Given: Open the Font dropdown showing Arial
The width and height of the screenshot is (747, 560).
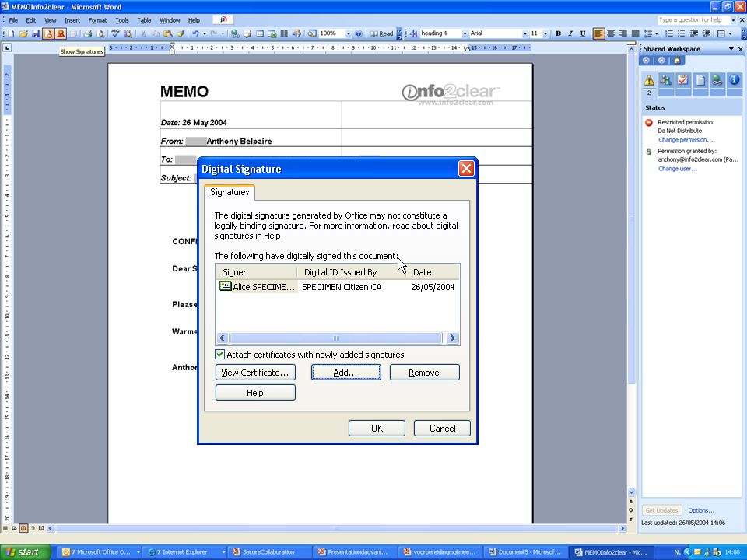Looking at the screenshot, I should (x=525, y=33).
